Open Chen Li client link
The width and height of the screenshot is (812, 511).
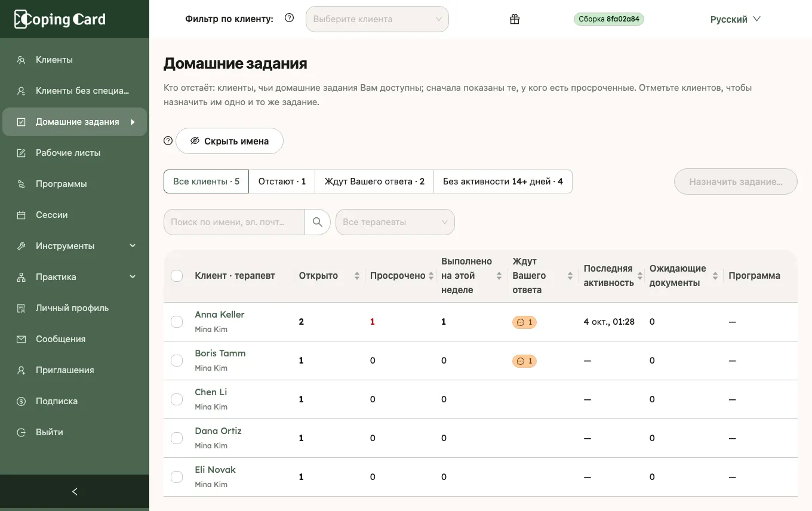[x=211, y=392]
